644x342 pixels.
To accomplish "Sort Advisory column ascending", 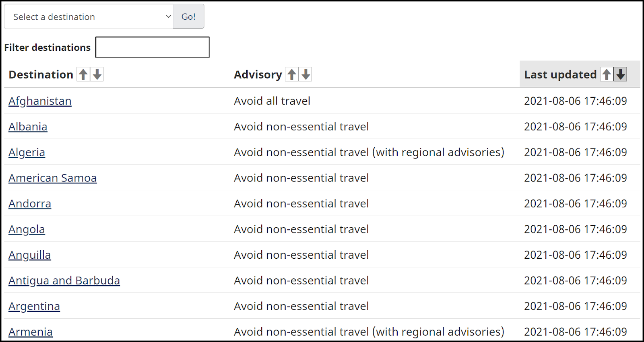I will [x=292, y=74].
